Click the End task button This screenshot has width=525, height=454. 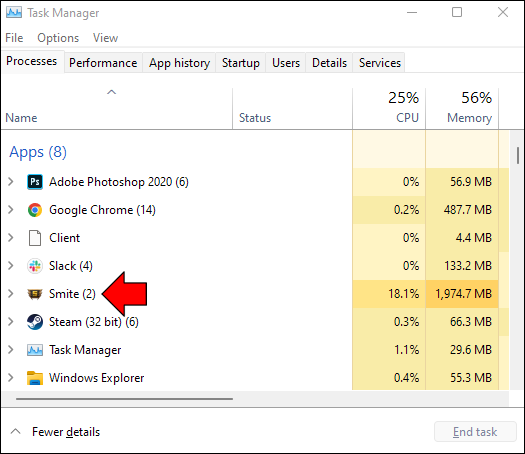pos(475,432)
